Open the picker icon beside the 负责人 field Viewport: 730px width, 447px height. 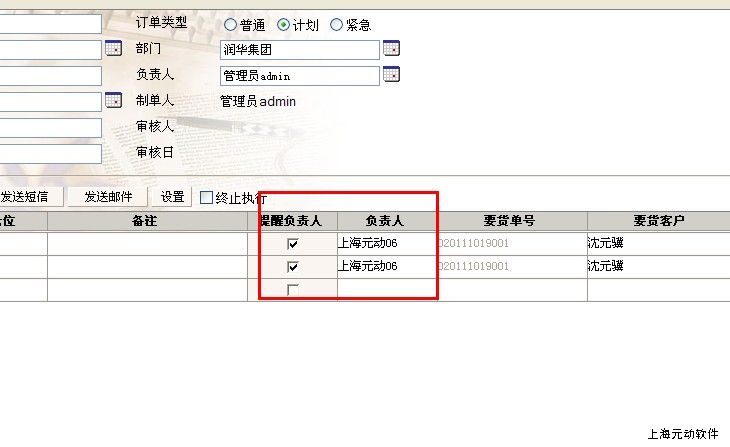click(391, 74)
